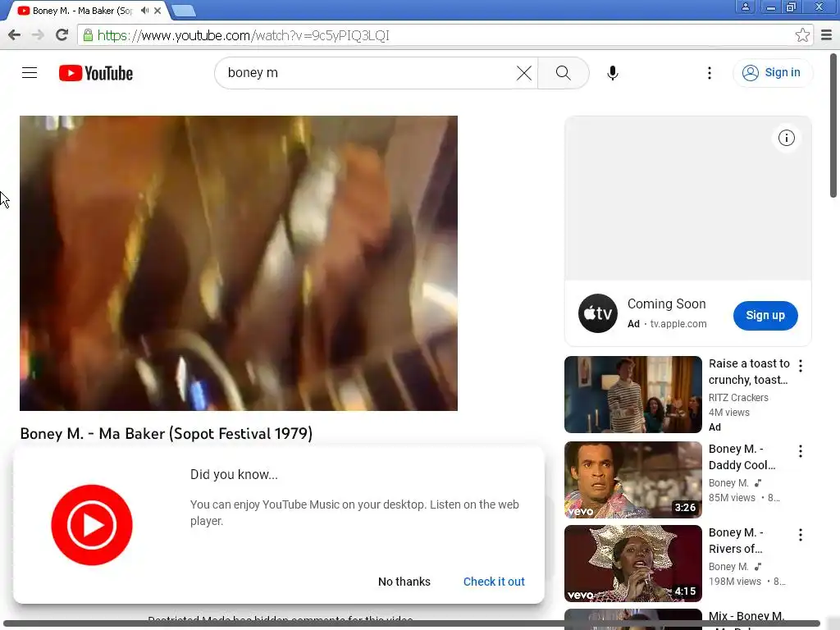Open Chrome menu hamburger icon
Viewport: 840px width, 630px height.
pyautogui.click(x=826, y=35)
